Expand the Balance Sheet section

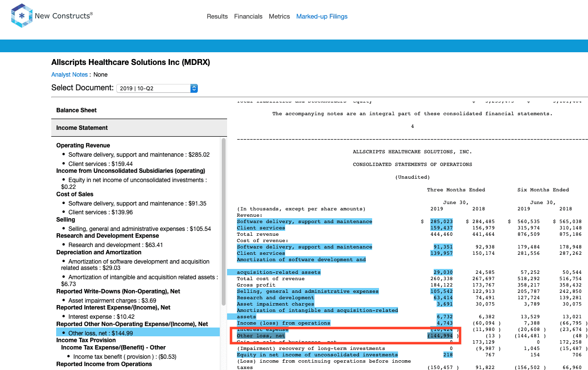point(139,110)
